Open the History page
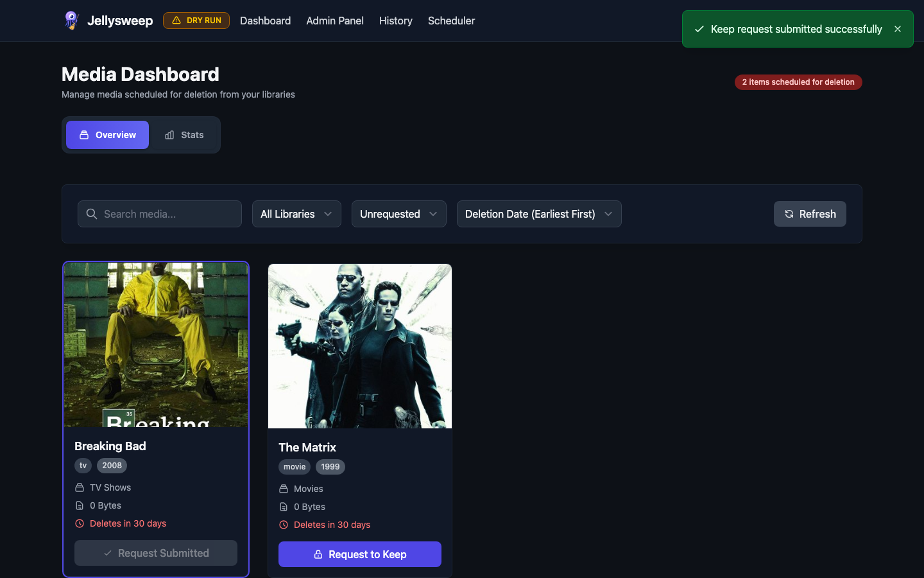924x578 pixels. [396, 21]
